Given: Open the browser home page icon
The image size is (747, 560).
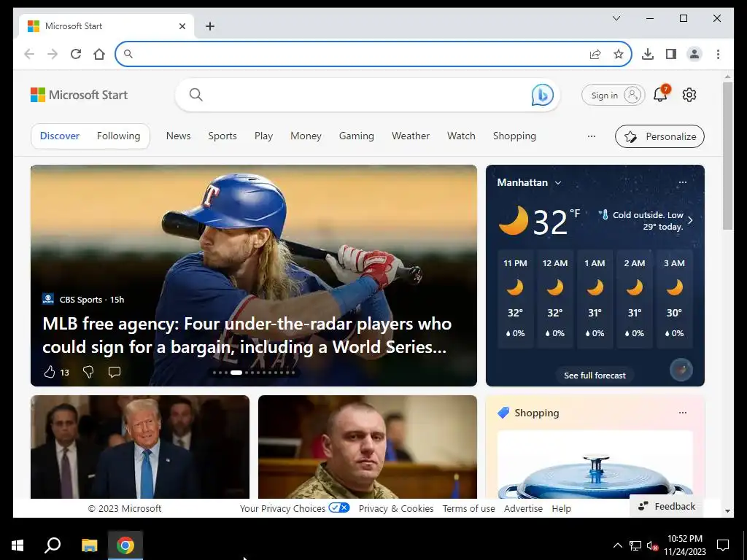Looking at the screenshot, I should [99, 54].
